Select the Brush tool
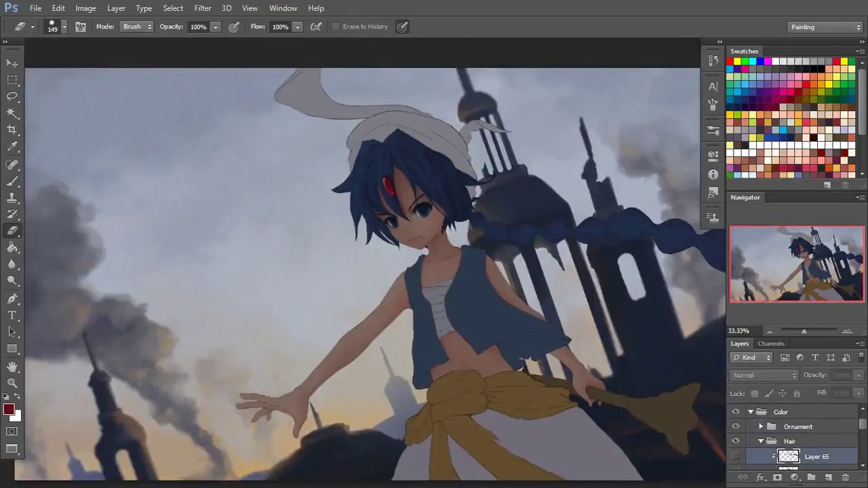This screenshot has width=868, height=488. point(12,181)
